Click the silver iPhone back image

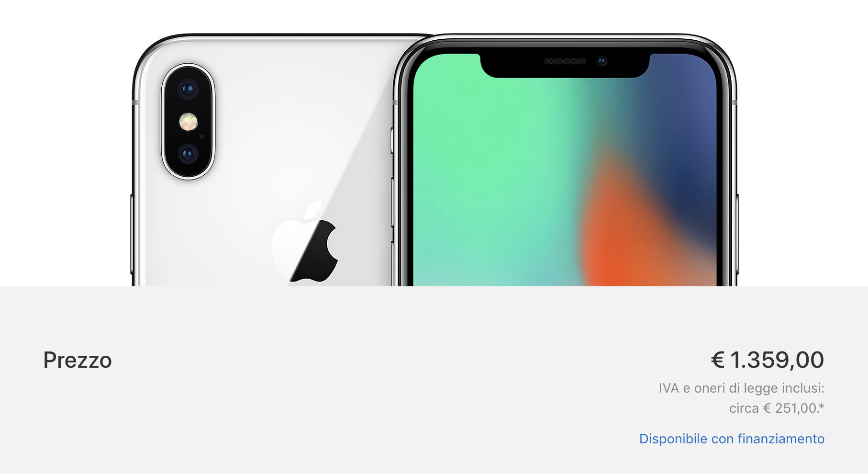point(263,160)
